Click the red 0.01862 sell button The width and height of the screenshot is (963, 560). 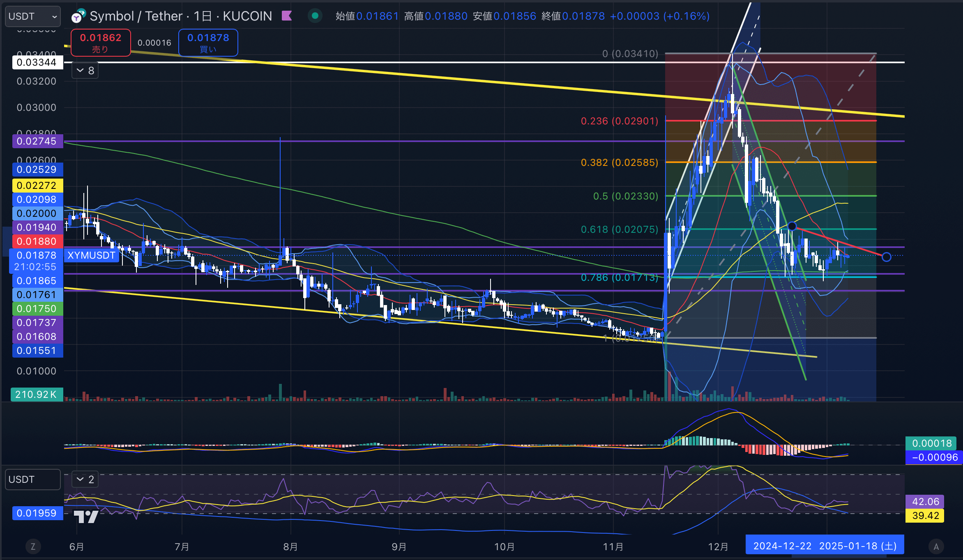101,43
